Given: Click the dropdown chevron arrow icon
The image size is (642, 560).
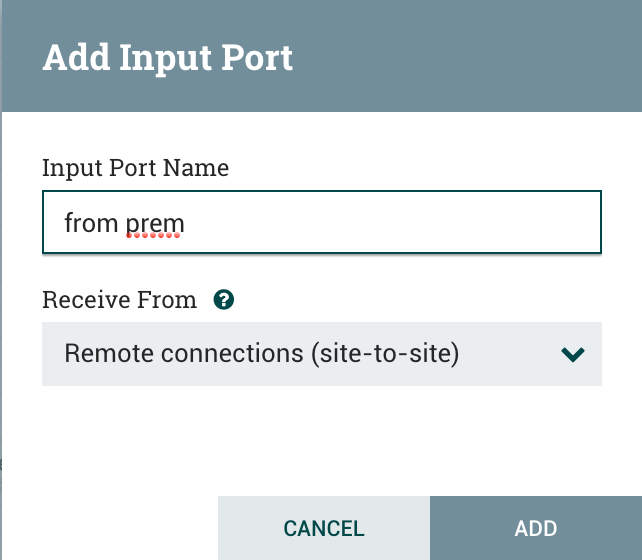Looking at the screenshot, I should point(573,354).
